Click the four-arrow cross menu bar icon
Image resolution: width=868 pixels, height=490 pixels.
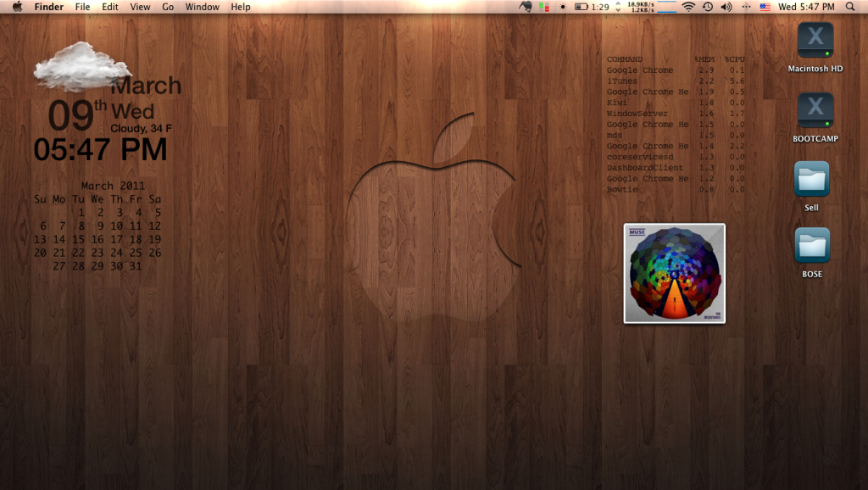click(746, 7)
